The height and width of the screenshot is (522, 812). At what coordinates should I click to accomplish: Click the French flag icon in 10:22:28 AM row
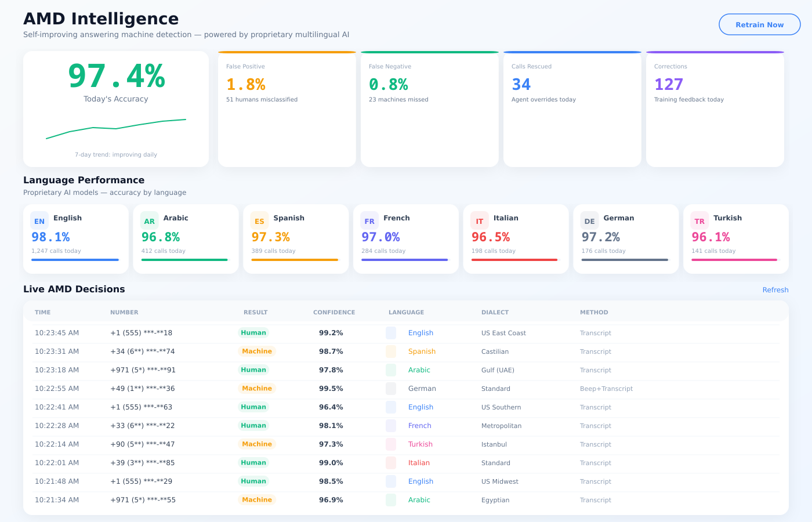point(391,426)
